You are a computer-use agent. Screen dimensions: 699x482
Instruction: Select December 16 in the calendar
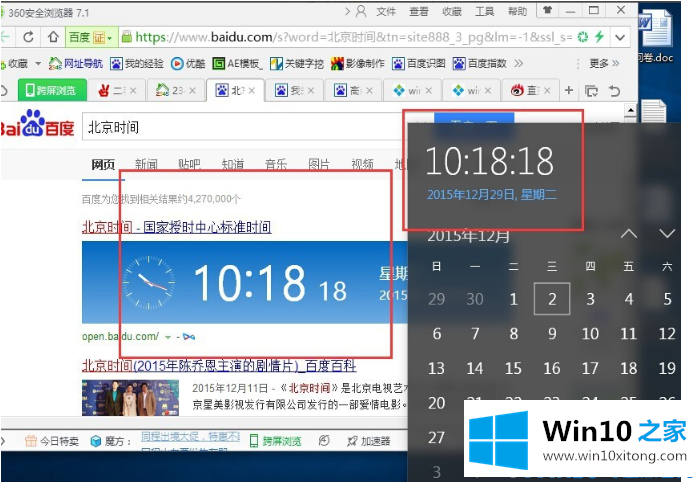coord(552,368)
